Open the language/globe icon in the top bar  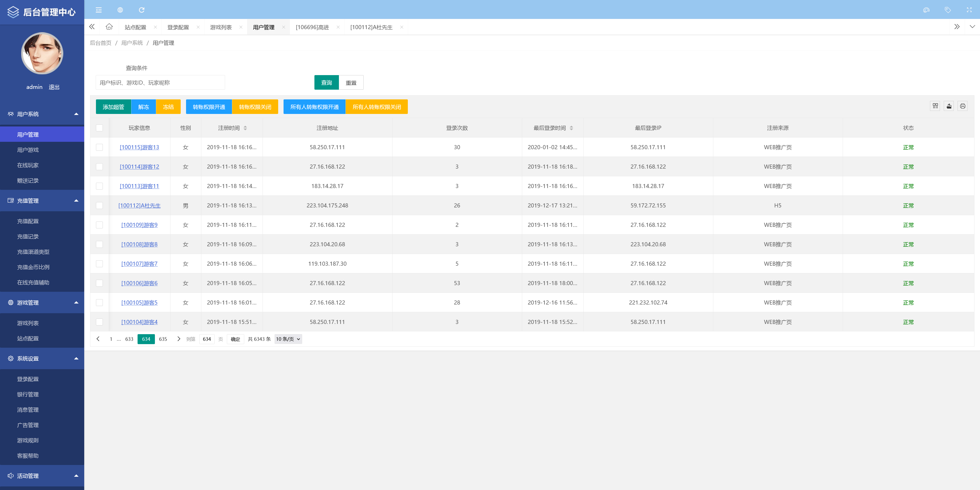120,10
